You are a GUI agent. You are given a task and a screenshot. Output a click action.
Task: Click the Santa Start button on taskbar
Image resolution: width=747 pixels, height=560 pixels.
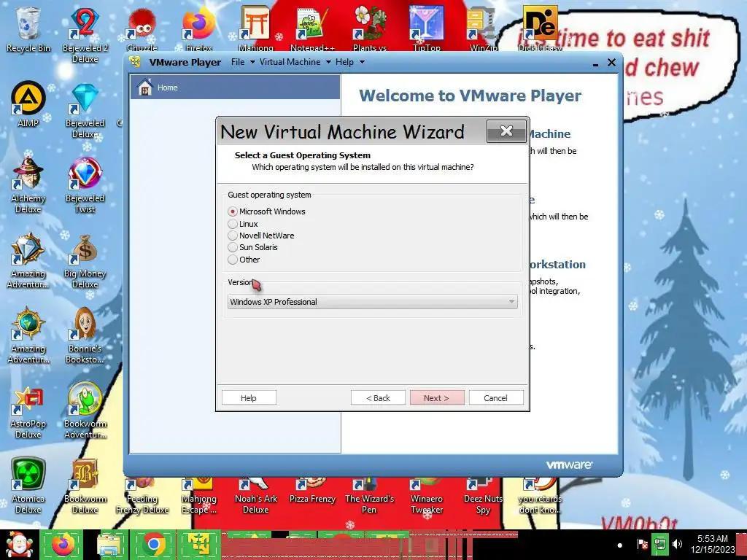click(x=19, y=545)
